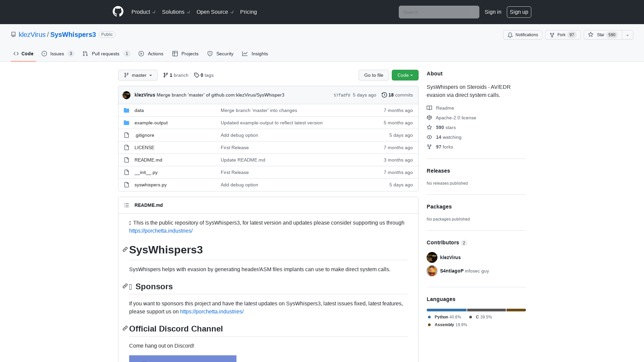Click anchor link icon beside SysWhispers3 heading
The height and width of the screenshot is (362, 644).
[125, 250]
